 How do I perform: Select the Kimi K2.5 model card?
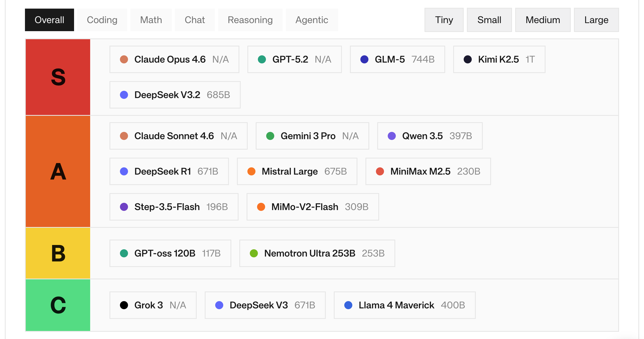point(499,59)
